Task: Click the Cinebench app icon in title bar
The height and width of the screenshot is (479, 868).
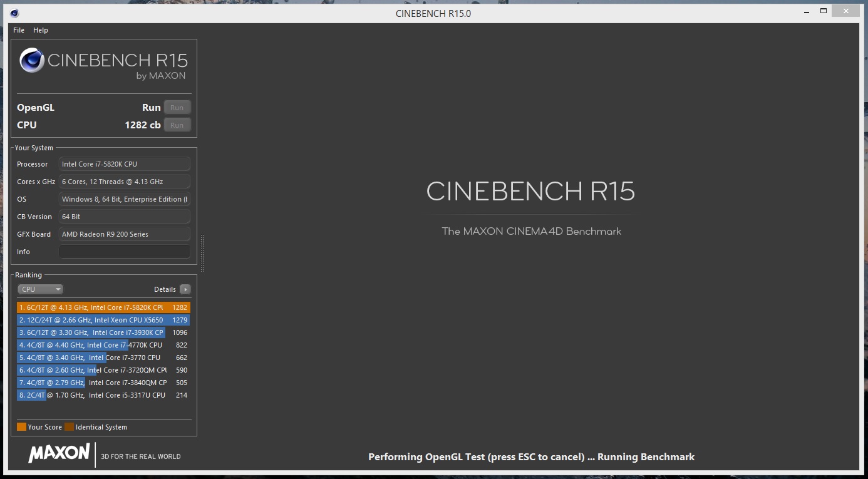Action: (14, 13)
